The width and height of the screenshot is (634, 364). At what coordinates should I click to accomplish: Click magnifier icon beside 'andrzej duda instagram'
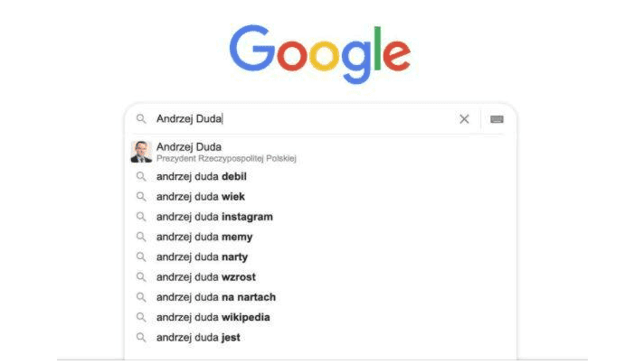[141, 217]
